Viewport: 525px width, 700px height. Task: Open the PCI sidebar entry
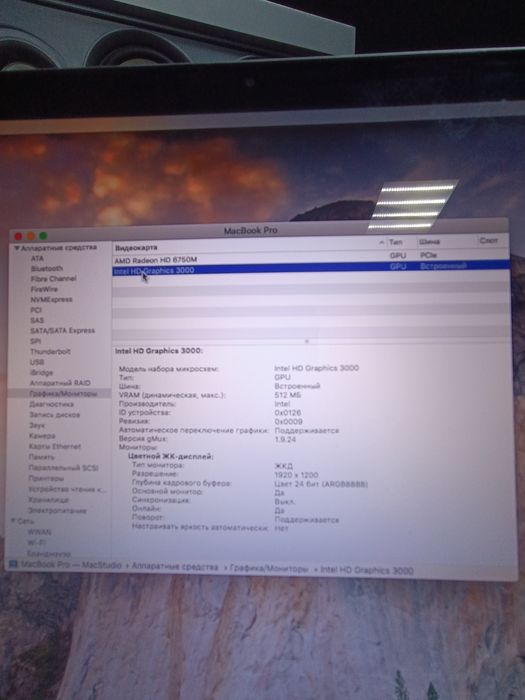point(36,310)
